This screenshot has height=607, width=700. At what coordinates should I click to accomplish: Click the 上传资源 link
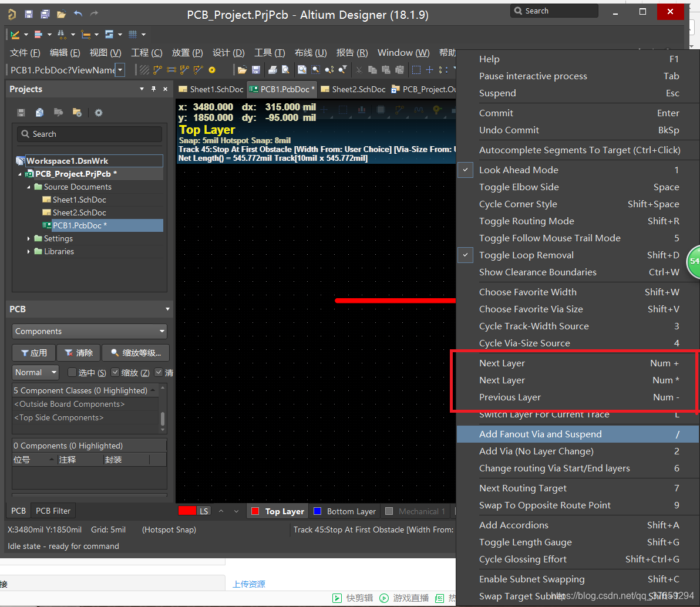coord(248,584)
